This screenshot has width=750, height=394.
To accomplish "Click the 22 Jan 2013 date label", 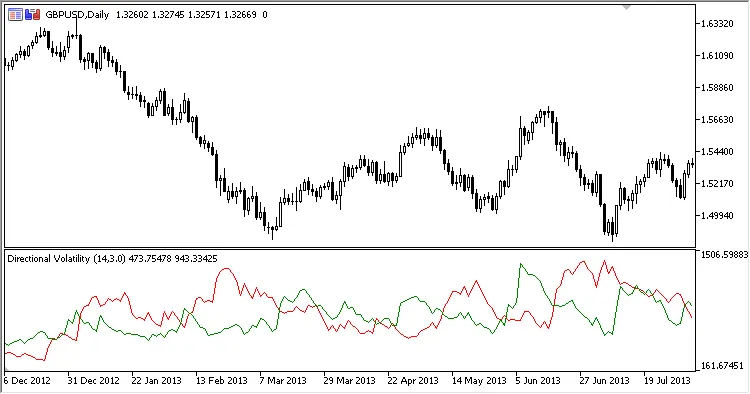I will click(x=156, y=381).
